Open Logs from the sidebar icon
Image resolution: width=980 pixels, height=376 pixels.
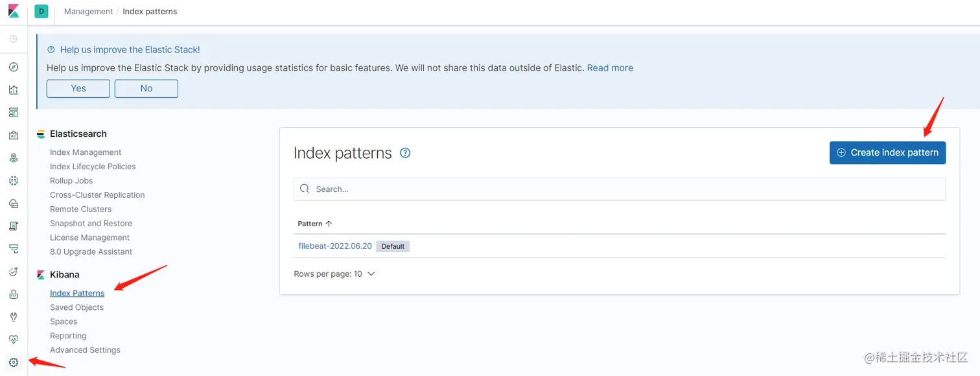[x=14, y=226]
